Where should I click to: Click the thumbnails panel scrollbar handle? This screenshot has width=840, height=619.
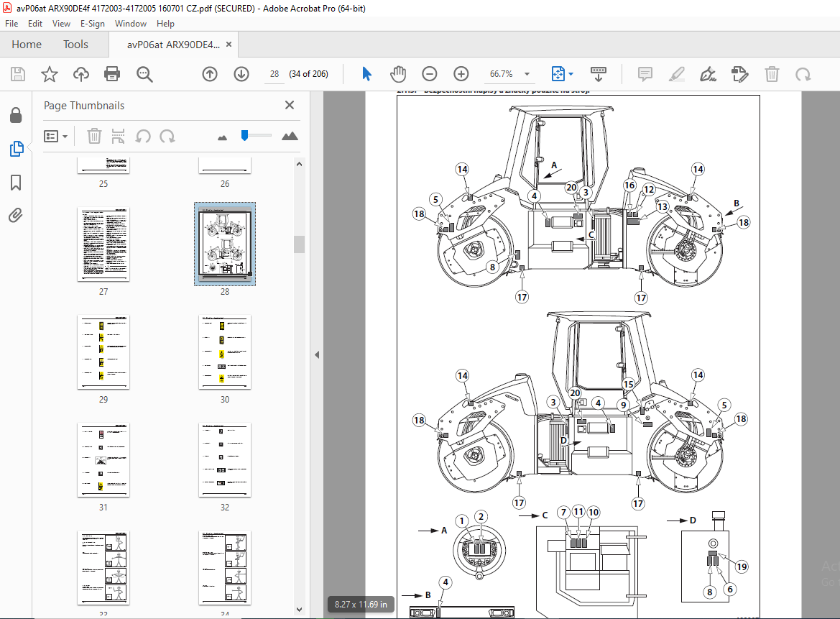pos(299,244)
